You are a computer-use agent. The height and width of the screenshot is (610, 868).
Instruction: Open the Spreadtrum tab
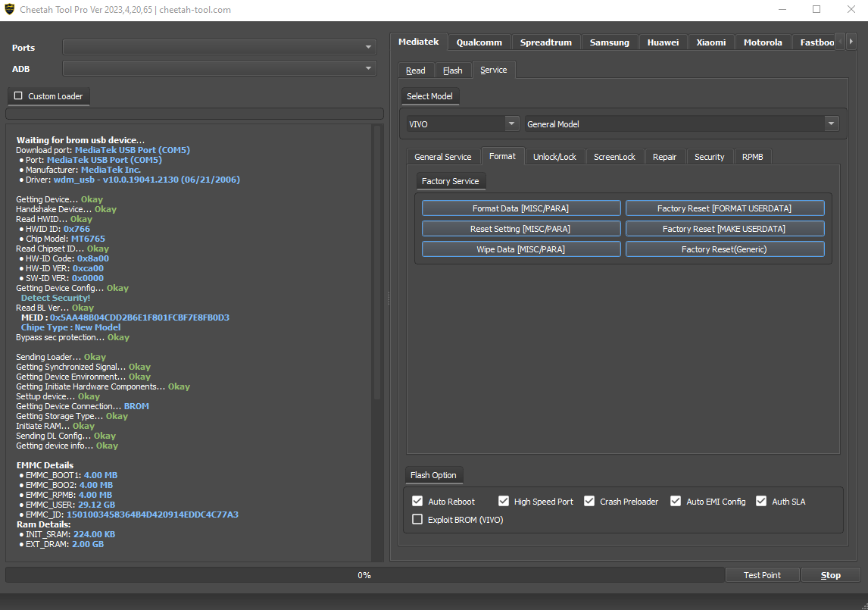[545, 42]
